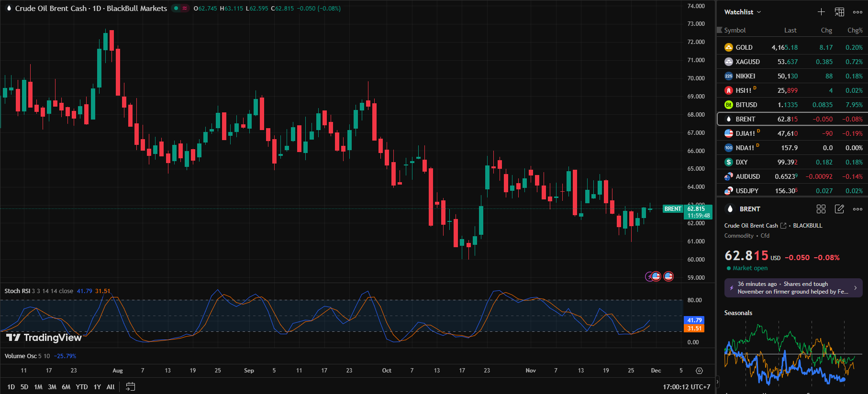Select the 3M time range
868x394 pixels.
pyautogui.click(x=52, y=387)
